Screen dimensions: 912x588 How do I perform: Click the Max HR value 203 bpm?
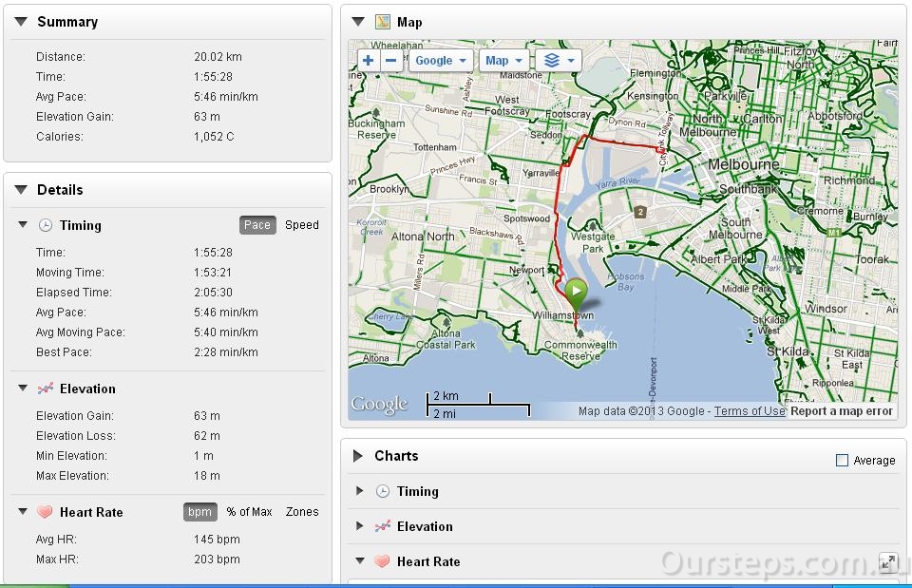point(217,560)
